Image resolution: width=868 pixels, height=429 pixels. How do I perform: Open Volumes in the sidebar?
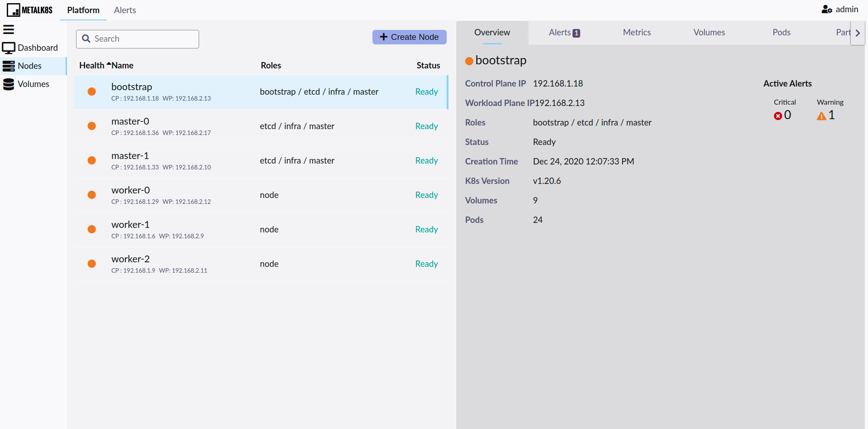[33, 84]
